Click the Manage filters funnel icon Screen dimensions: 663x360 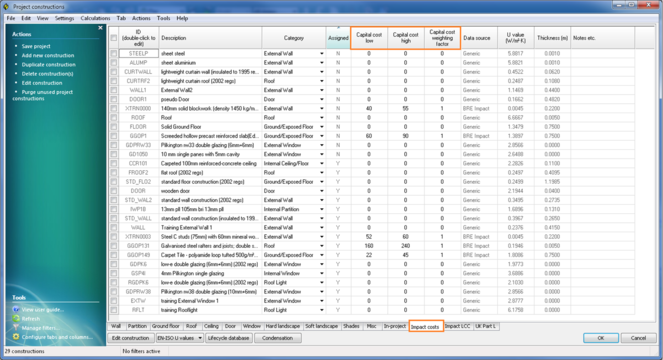point(16,328)
